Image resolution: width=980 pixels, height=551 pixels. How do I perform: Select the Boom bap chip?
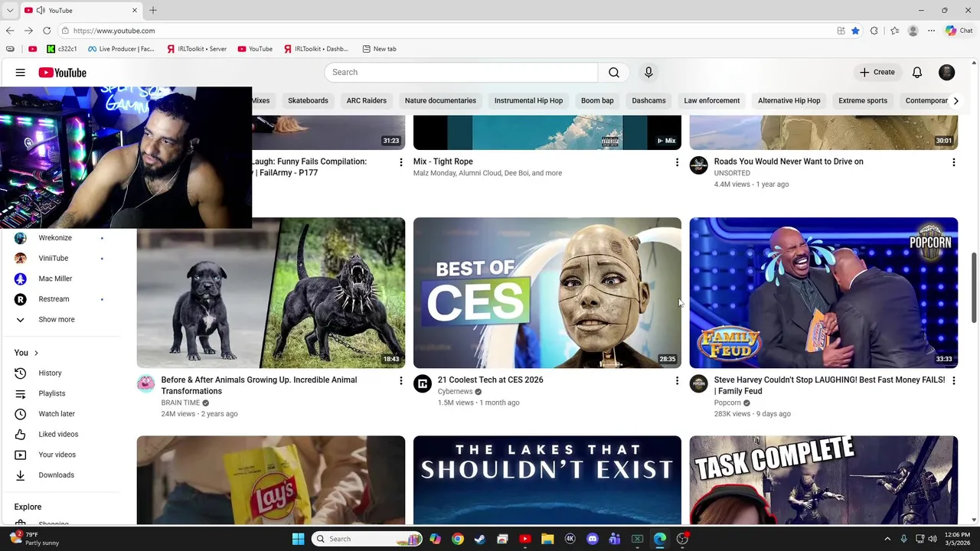coord(597,100)
